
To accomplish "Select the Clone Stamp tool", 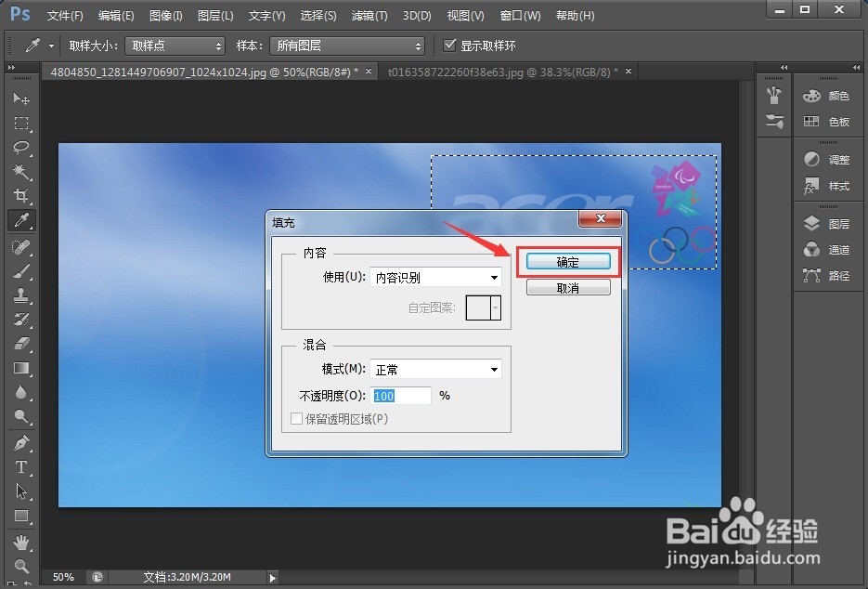I will [22, 296].
